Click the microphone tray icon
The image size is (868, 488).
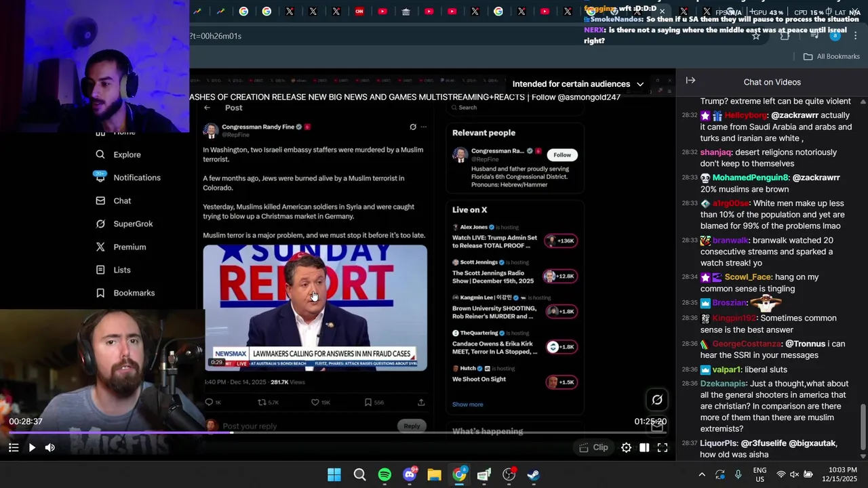point(738,474)
